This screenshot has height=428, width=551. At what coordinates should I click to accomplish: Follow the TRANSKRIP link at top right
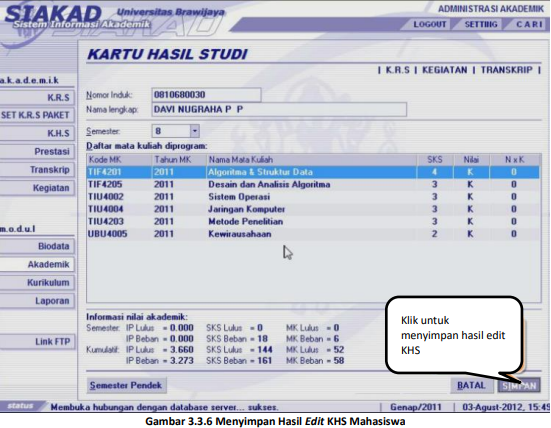(506, 70)
